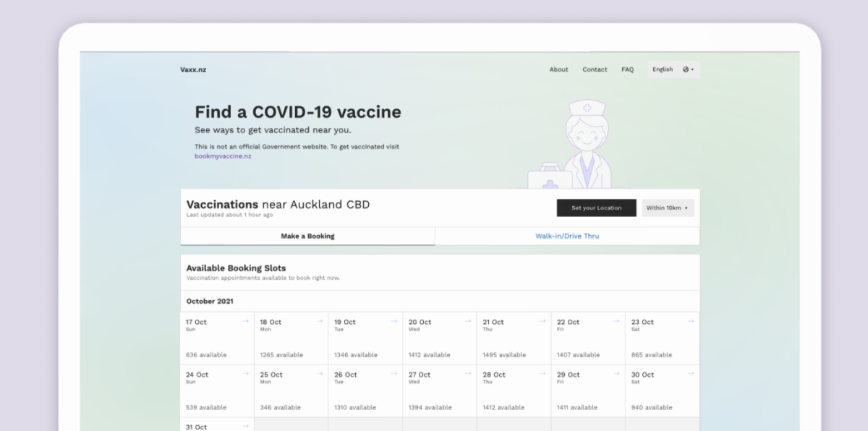Viewport: 868px width, 431px height.
Task: Click the '636 available' count
Action: click(206, 355)
